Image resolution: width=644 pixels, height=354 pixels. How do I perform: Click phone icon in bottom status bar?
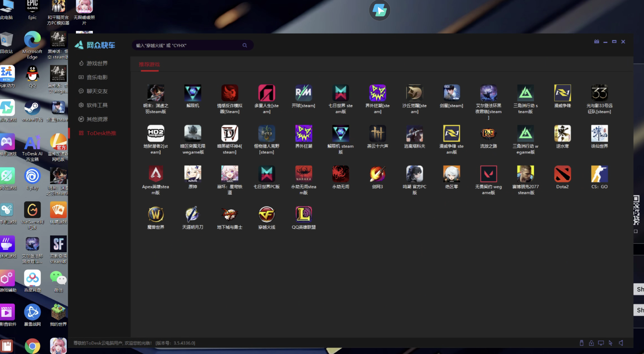pyautogui.click(x=582, y=343)
